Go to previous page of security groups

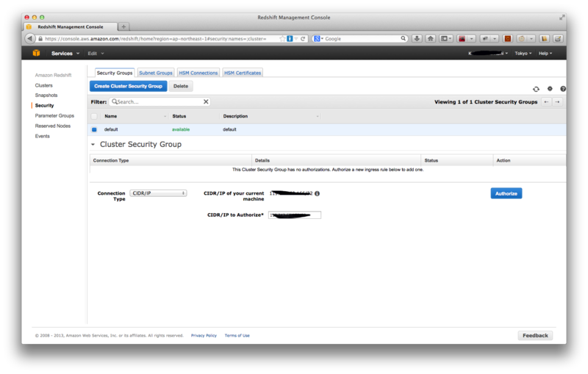tap(546, 102)
